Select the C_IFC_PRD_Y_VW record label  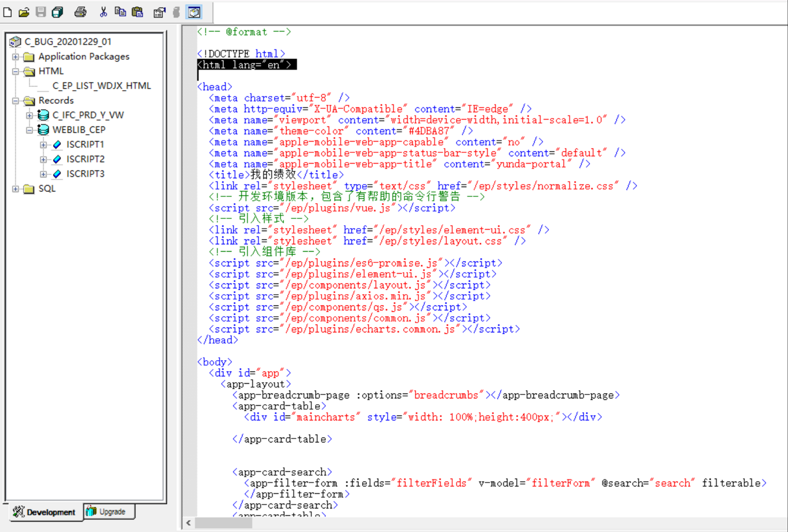[88, 115]
